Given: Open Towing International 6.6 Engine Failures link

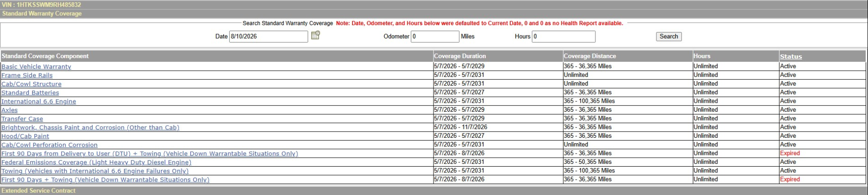Looking at the screenshot, I should click(x=95, y=171).
